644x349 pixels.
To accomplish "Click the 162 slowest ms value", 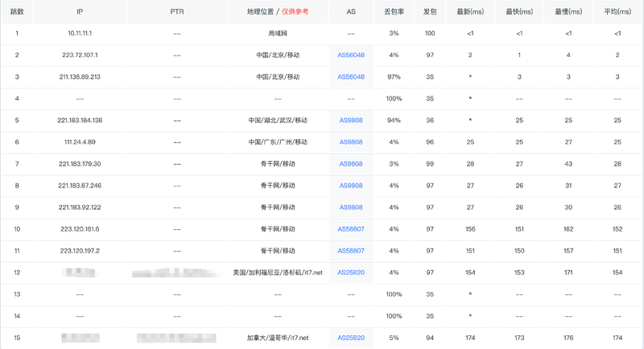I will [568, 229].
